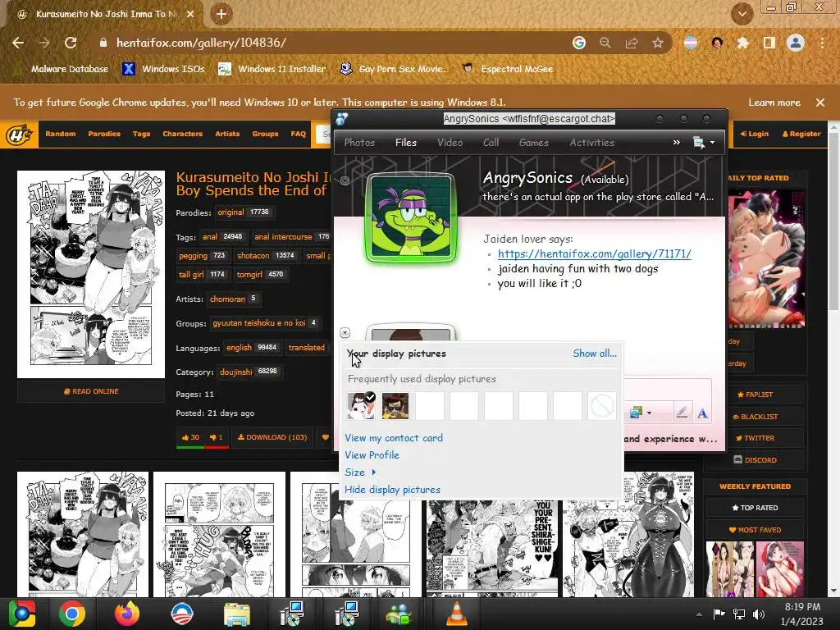The image size is (840, 630).
Task: Click the Login link on the site
Action: [755, 134]
